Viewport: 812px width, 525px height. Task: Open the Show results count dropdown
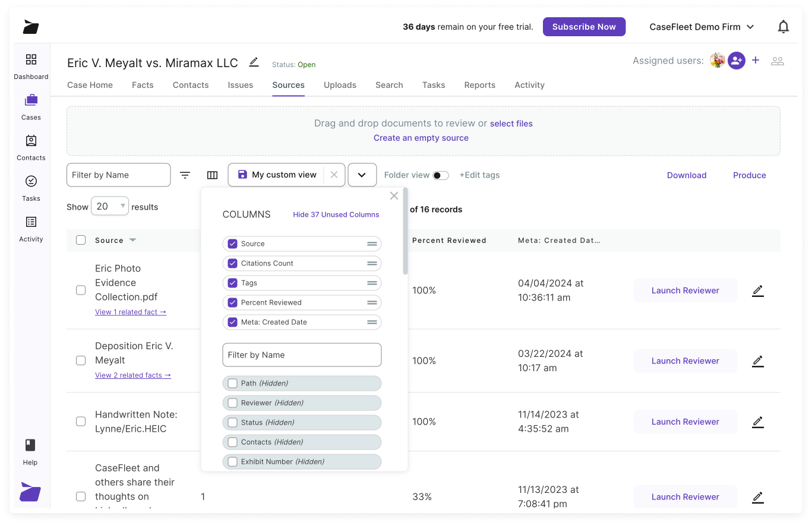109,205
